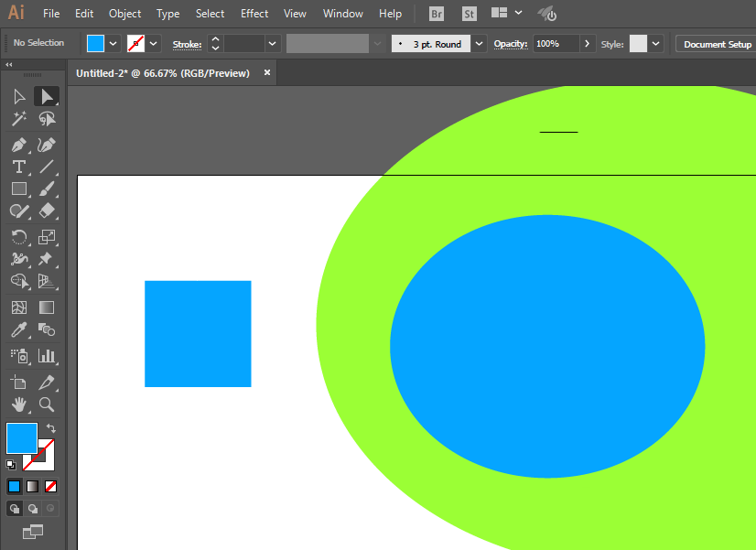Select the Line Segment tool

click(x=47, y=167)
